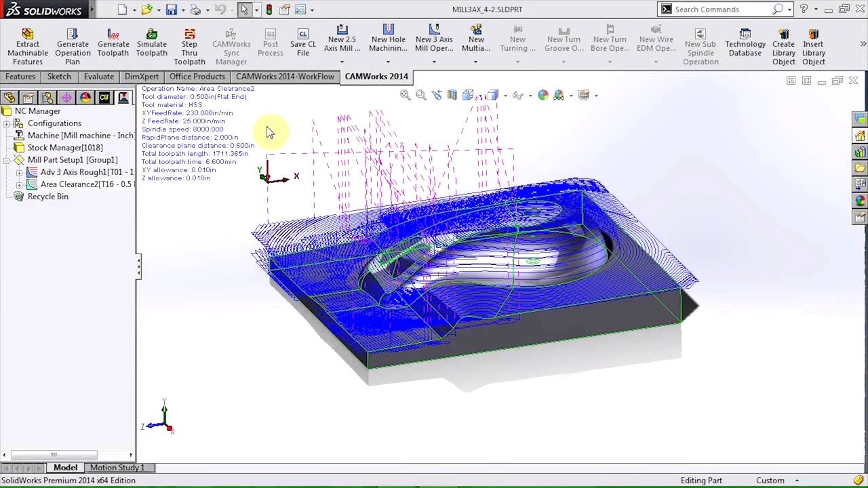The height and width of the screenshot is (488, 868).
Task: Open SolidWorks Resources home icon
Action: [861, 136]
